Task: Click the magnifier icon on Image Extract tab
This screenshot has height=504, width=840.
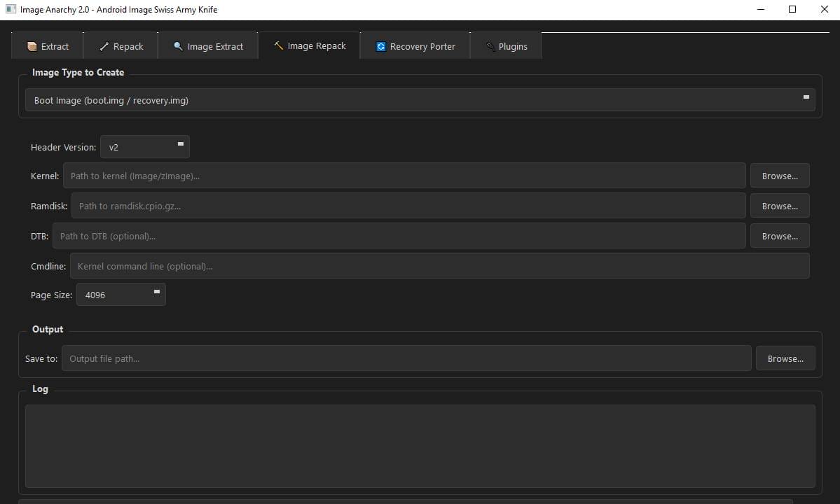Action: coord(177,46)
